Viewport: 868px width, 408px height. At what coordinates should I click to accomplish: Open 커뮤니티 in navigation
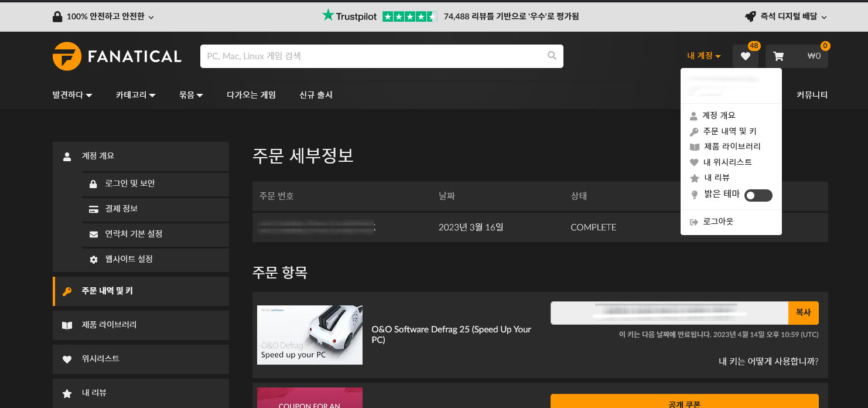[812, 94]
